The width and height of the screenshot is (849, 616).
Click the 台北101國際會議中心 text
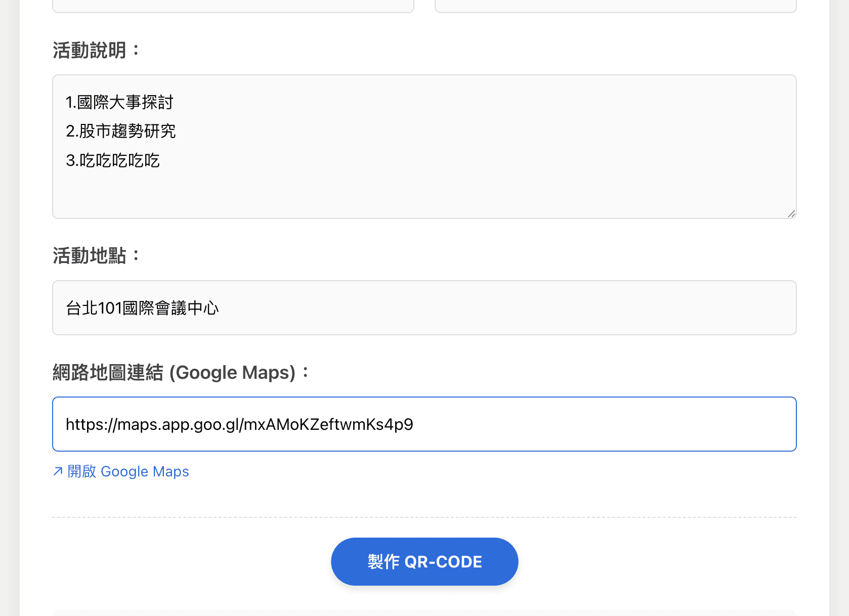click(x=142, y=307)
